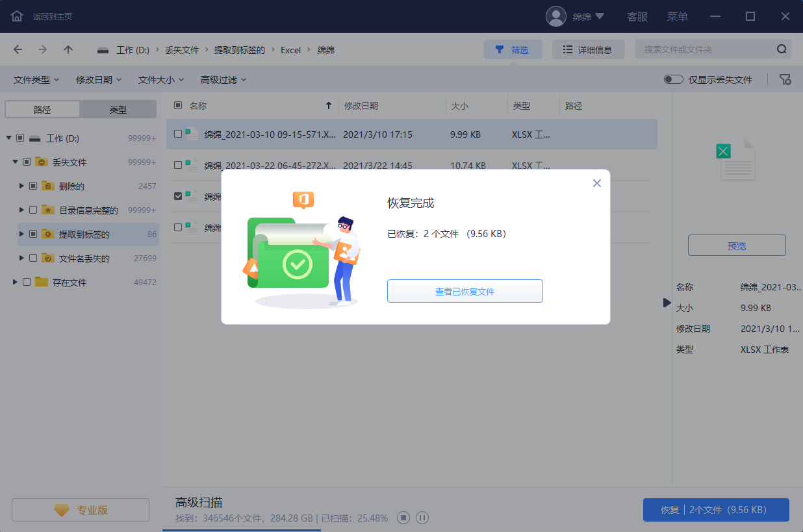Pause the advanced scan
Screen dimensions: 803x532
pos(422,518)
